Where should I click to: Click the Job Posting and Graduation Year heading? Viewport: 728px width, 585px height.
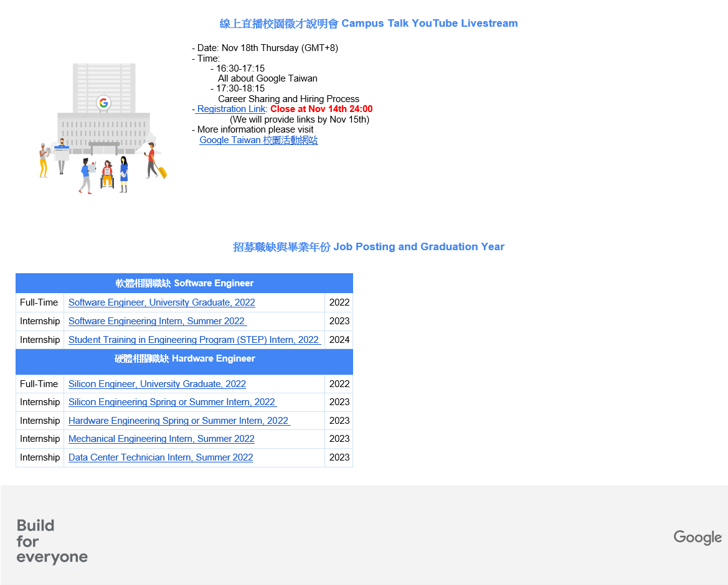369,247
